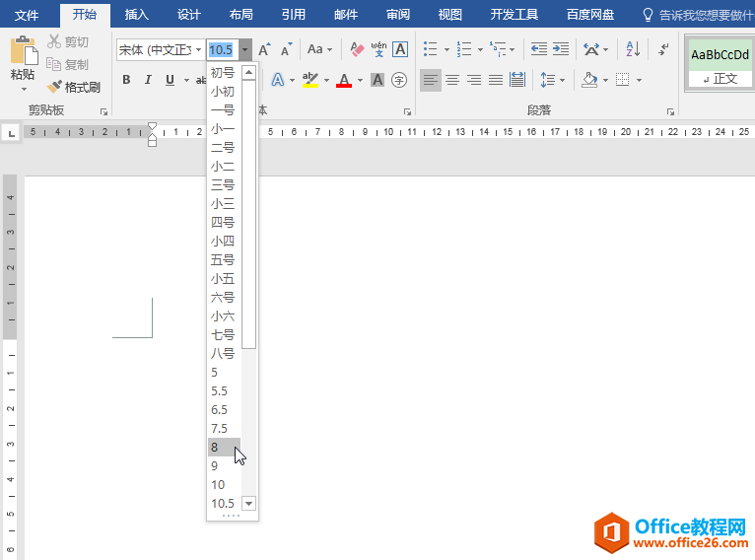
Task: Open paragraph settings dialog launcher
Action: (670, 111)
